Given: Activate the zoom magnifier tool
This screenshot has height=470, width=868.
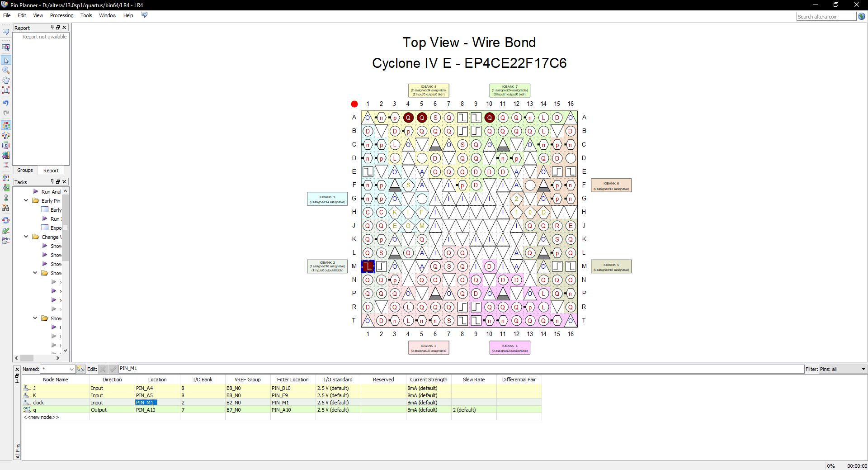Looking at the screenshot, I should (6, 71).
